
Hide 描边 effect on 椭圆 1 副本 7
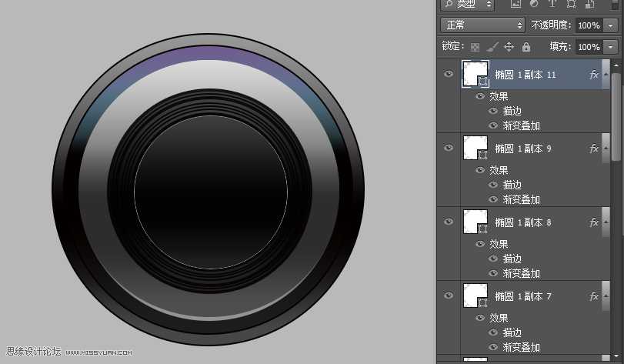tap(493, 332)
